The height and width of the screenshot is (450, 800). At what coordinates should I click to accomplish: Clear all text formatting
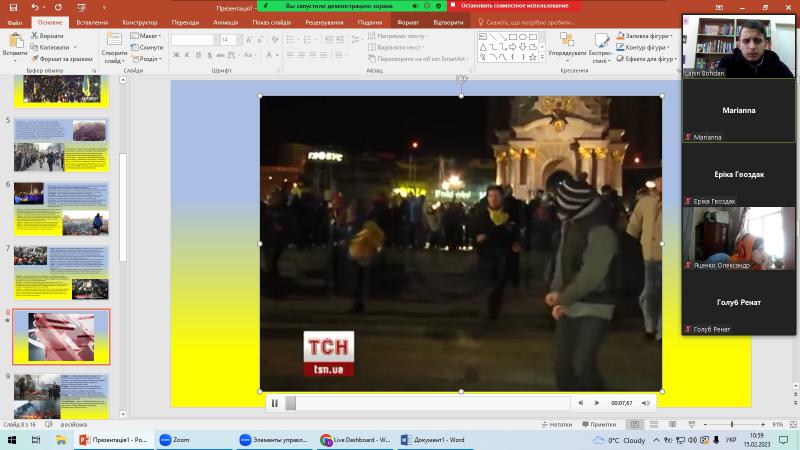(x=275, y=40)
